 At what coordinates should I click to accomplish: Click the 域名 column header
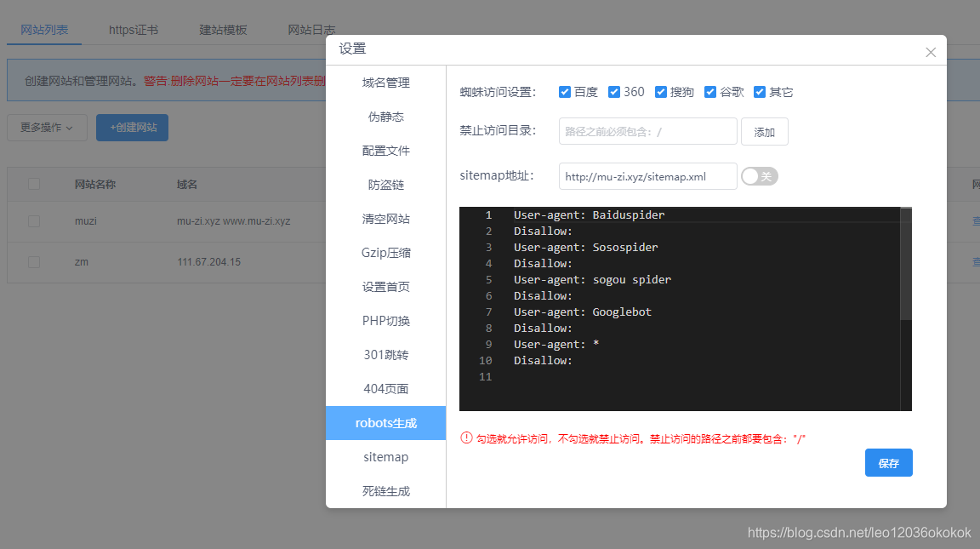[187, 185]
